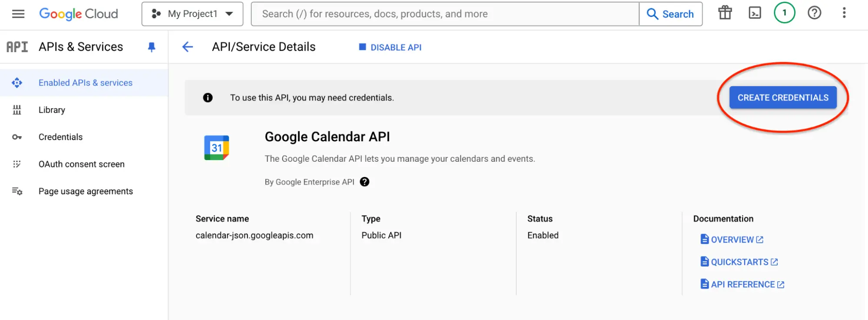The width and height of the screenshot is (868, 320).
Task: Activate Cloud Shell terminal icon
Action: 755,13
